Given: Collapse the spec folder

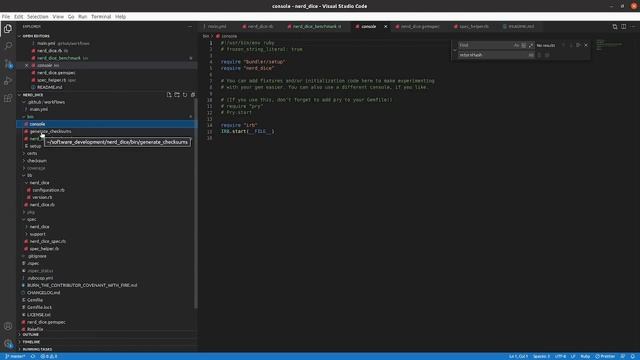Looking at the screenshot, I should tap(31, 220).
